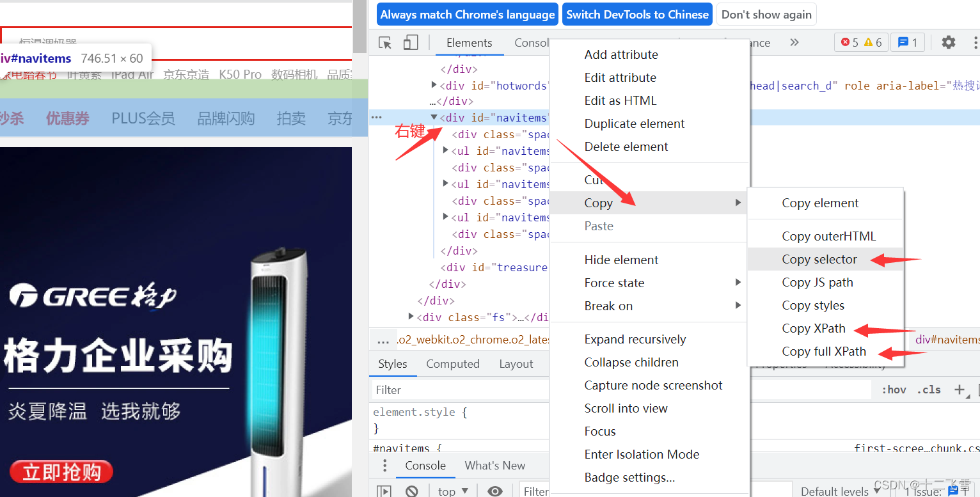Toggle the :hov element state
The height and width of the screenshot is (497, 980).
894,390
